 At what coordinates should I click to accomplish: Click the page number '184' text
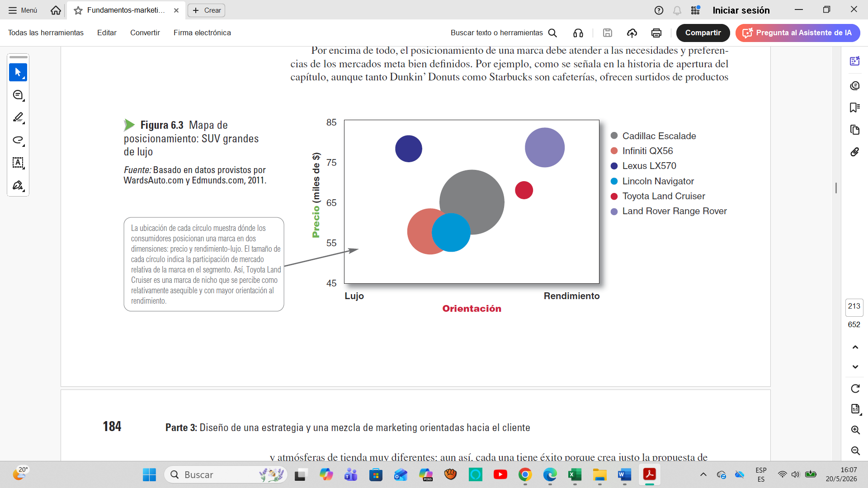coord(112,427)
